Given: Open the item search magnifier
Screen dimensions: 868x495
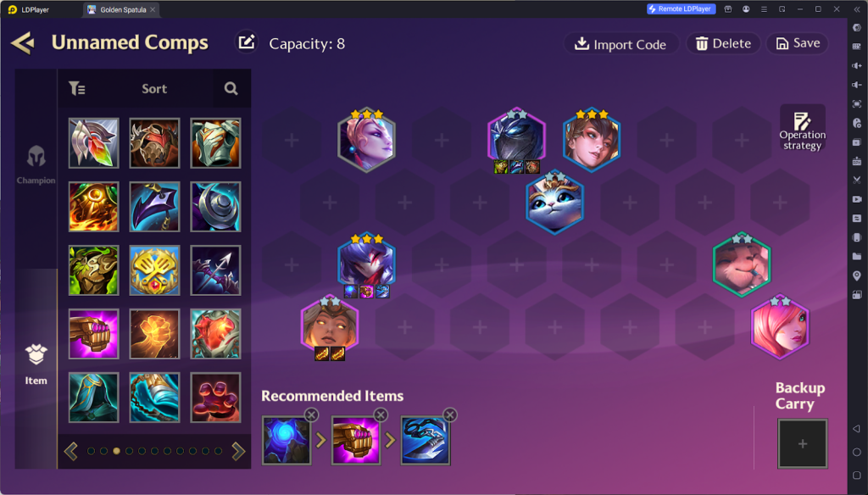Looking at the screenshot, I should point(231,89).
